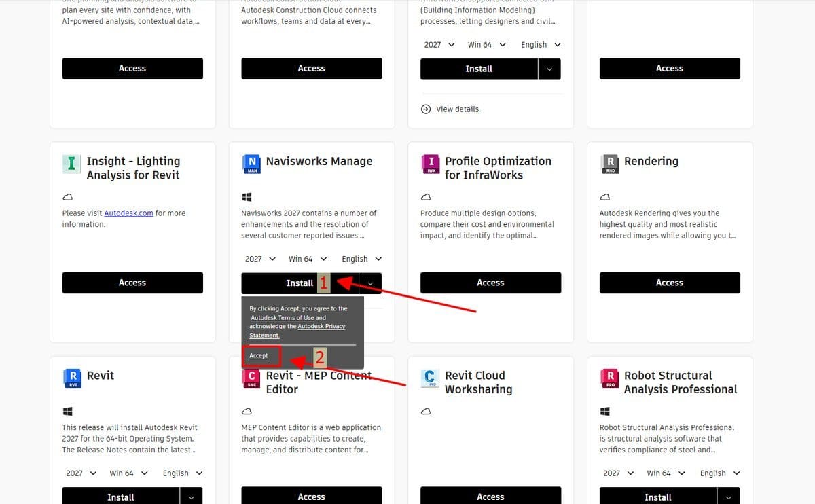Open the Navisworks Manage 2027 version dropdown
The width and height of the screenshot is (815, 504).
tap(260, 259)
